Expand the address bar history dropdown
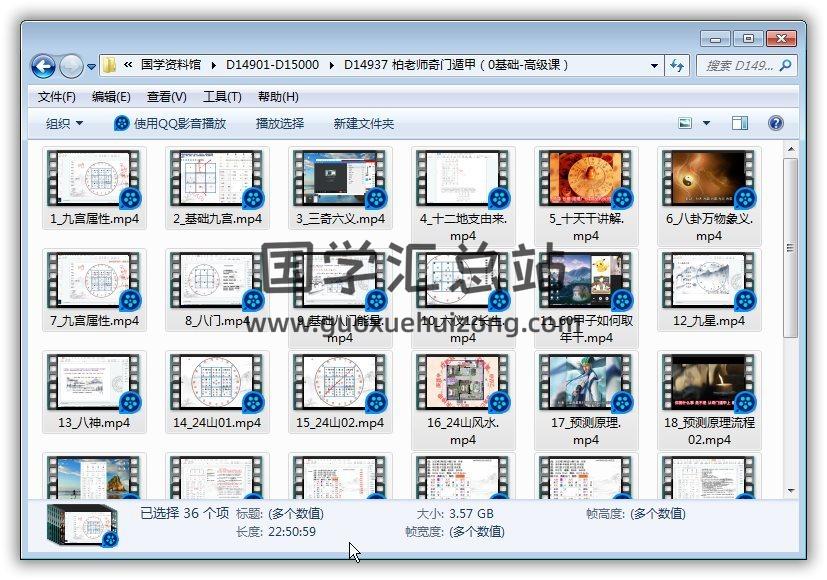The width and height of the screenshot is (827, 580). [655, 65]
